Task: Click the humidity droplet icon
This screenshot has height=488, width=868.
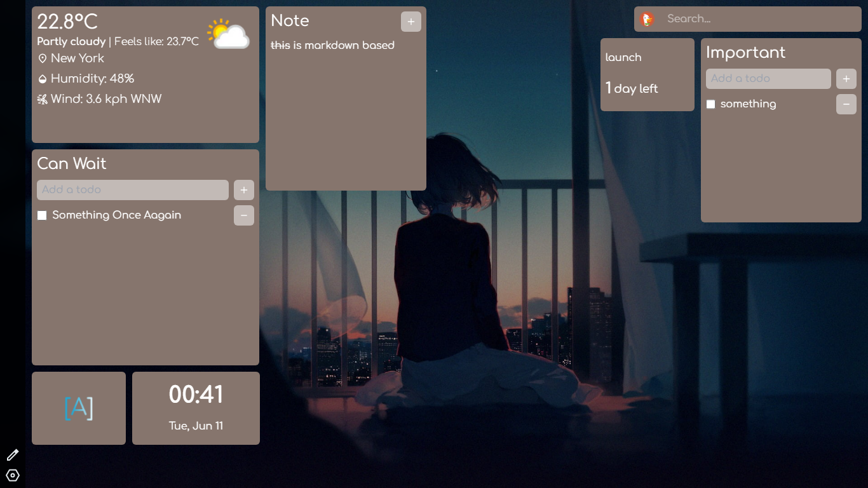Action: [43, 79]
